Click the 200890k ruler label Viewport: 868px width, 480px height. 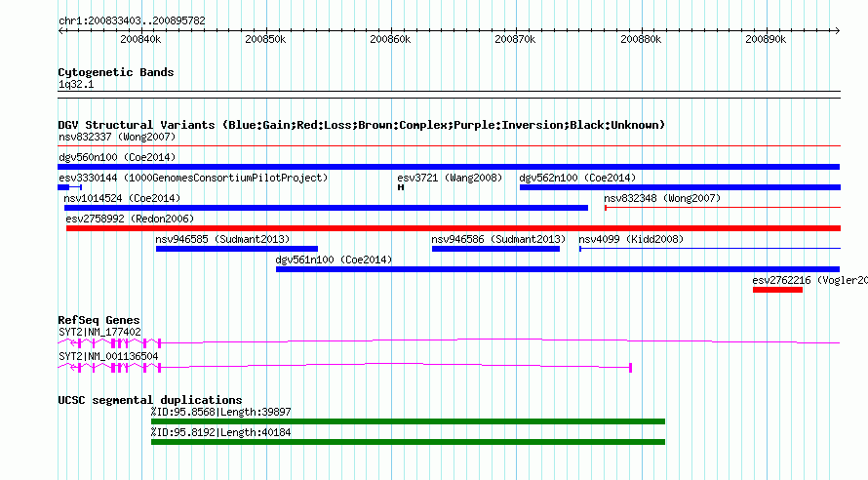tap(766, 39)
